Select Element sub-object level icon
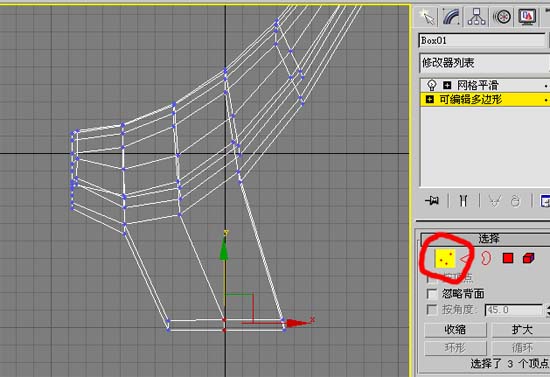Image resolution: width=550 pixels, height=377 pixels. click(x=528, y=258)
